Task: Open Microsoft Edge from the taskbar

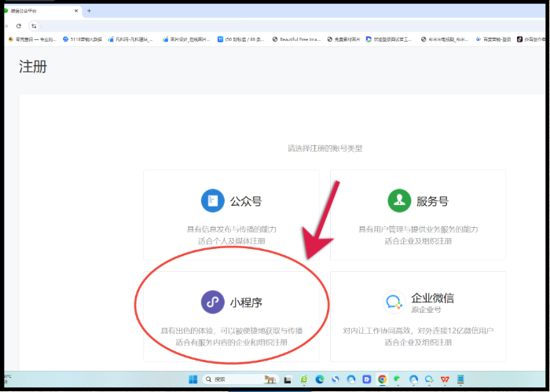Action: click(320, 379)
